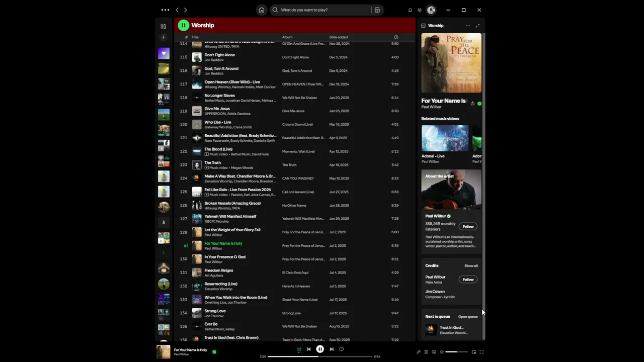Expand Now Playing view to full size
644x362 pixels.
(477, 26)
